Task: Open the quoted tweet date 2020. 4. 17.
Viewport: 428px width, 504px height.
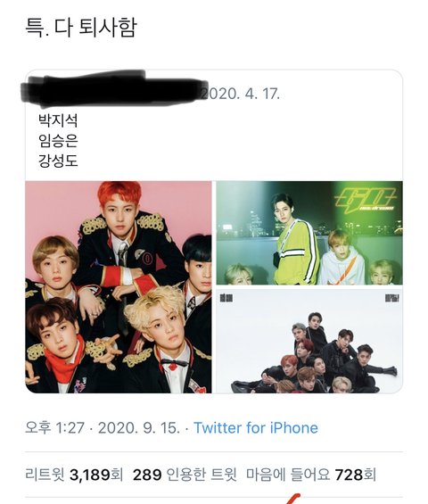Action: tap(241, 94)
